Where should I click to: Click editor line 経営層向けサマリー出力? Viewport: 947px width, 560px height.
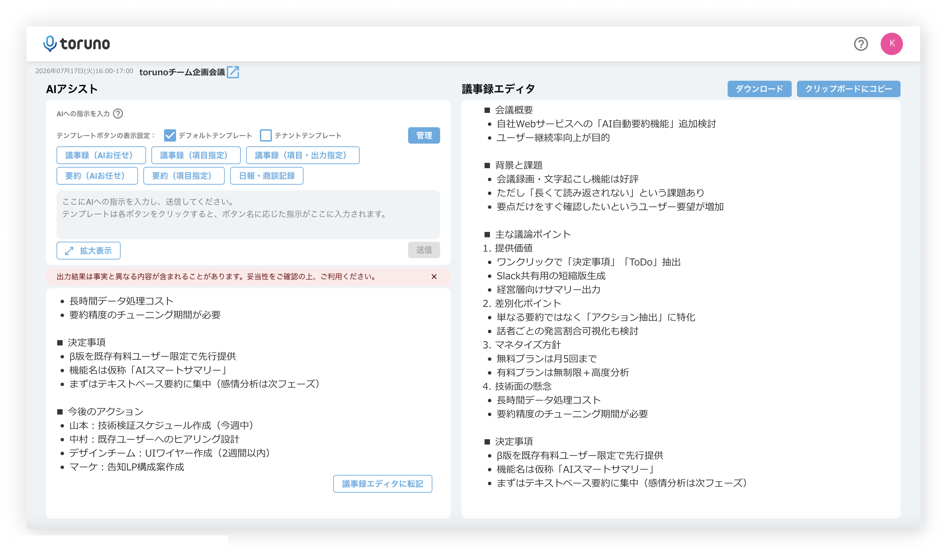548,290
